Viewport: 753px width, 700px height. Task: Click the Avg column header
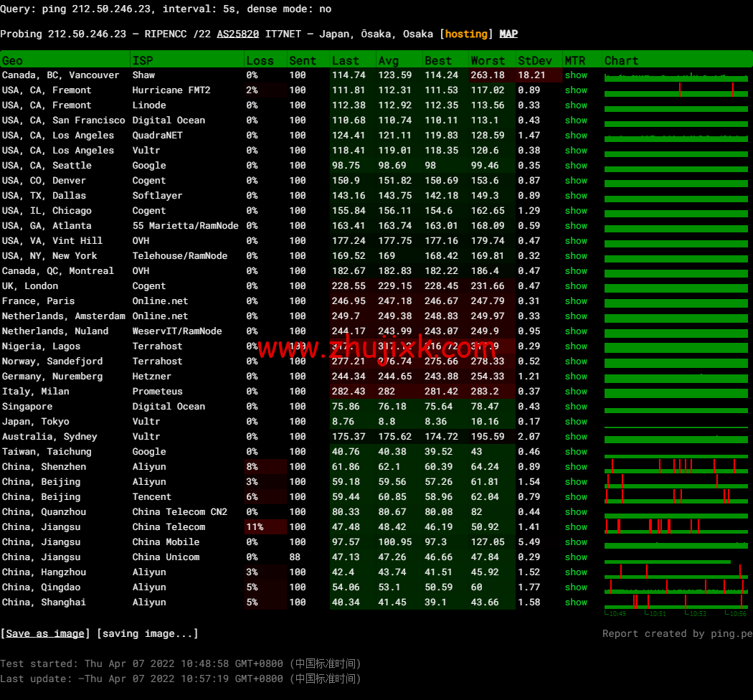coord(389,61)
